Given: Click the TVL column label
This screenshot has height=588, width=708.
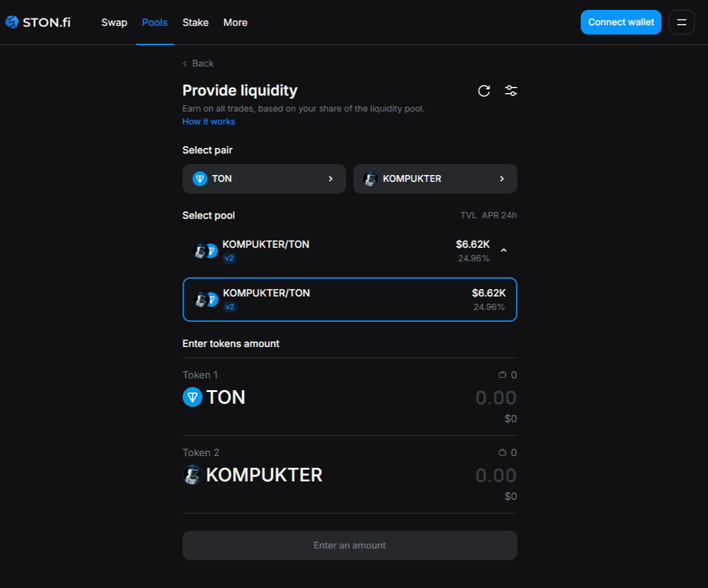Looking at the screenshot, I should coord(468,216).
